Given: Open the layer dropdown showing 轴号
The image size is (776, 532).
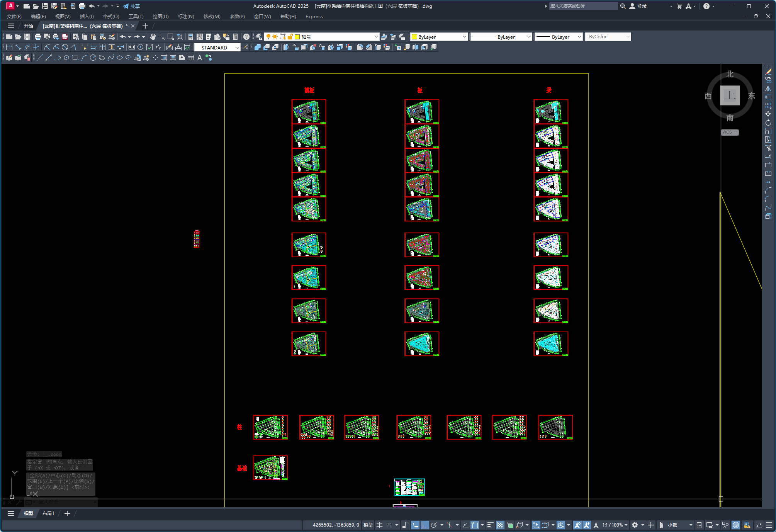Looking at the screenshot, I should [x=376, y=37].
